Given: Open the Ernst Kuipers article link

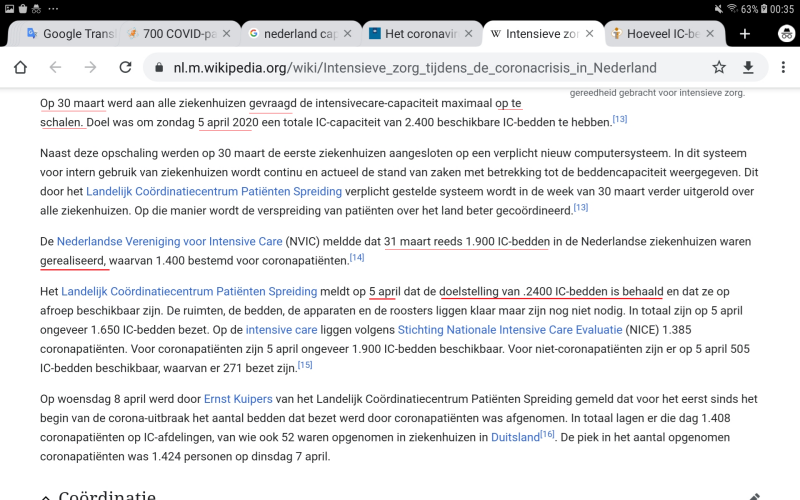Looking at the screenshot, I should pyautogui.click(x=238, y=399).
